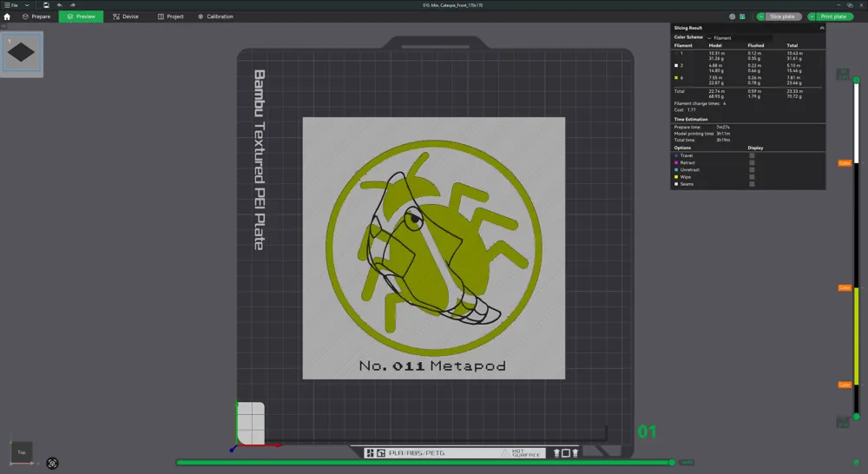Screen dimensions: 868x474
Task: Switch to the Calibration tab
Action: [x=216, y=16]
